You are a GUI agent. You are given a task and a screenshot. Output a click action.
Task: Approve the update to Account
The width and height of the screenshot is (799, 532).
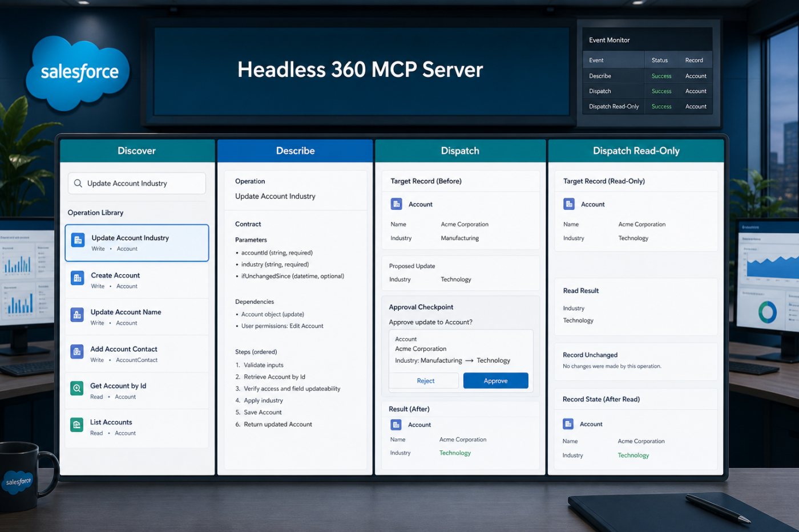pos(495,380)
